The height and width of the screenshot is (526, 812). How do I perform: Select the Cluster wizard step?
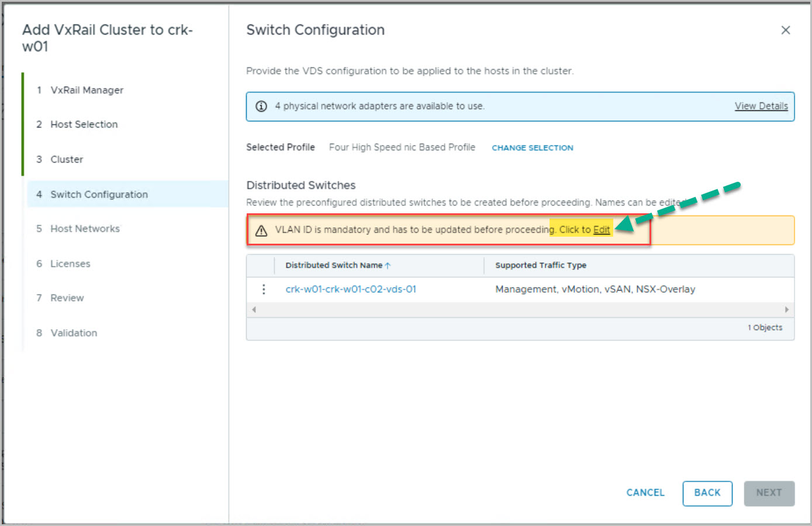pyautogui.click(x=67, y=160)
